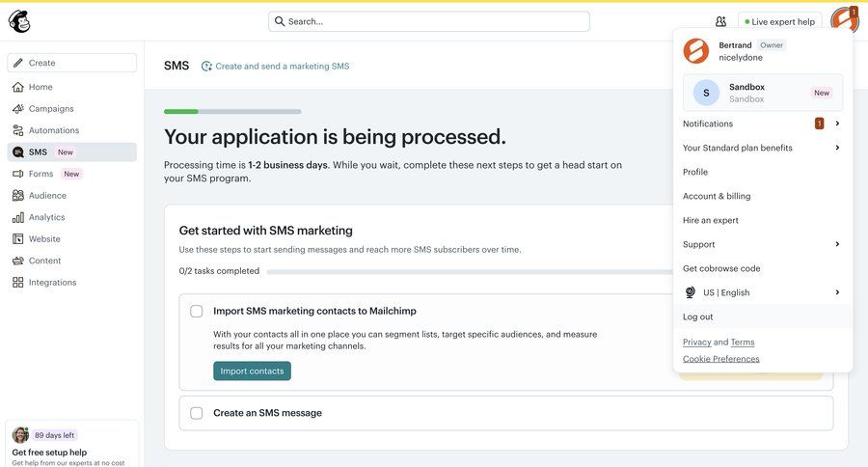Check the Import SMS marketing contacts checkbox
Screen dimensions: 868x467
(197, 311)
